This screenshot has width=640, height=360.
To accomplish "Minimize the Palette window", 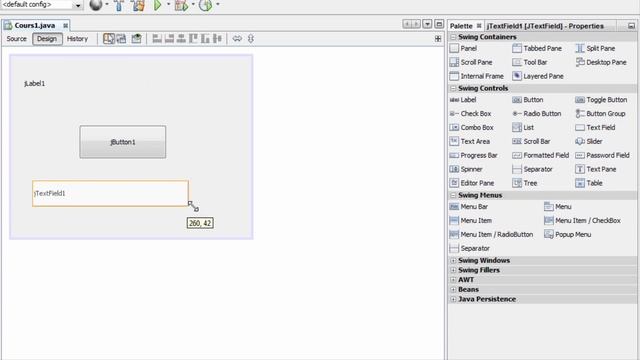I will (631, 26).
